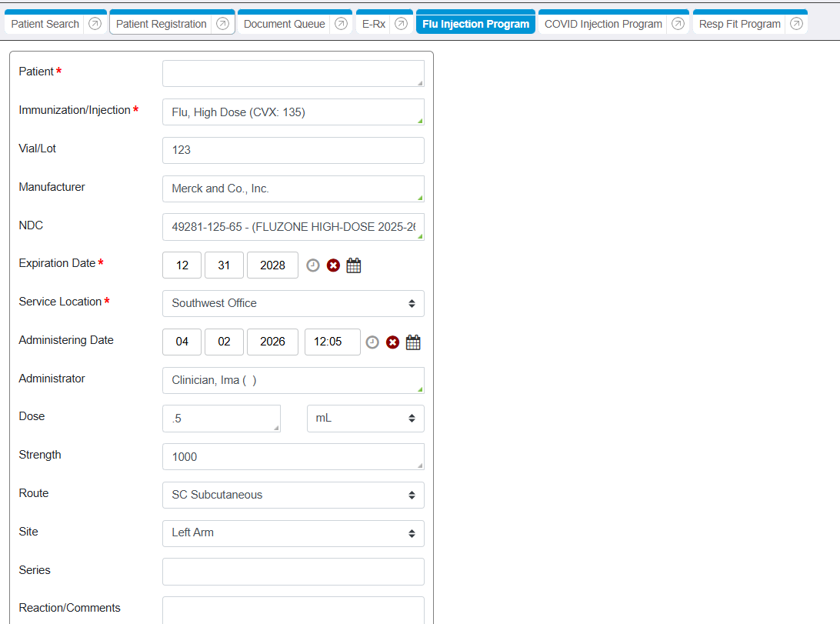The height and width of the screenshot is (624, 840).
Task: Click the clock icon beside Expiration Date
Action: 313,265
